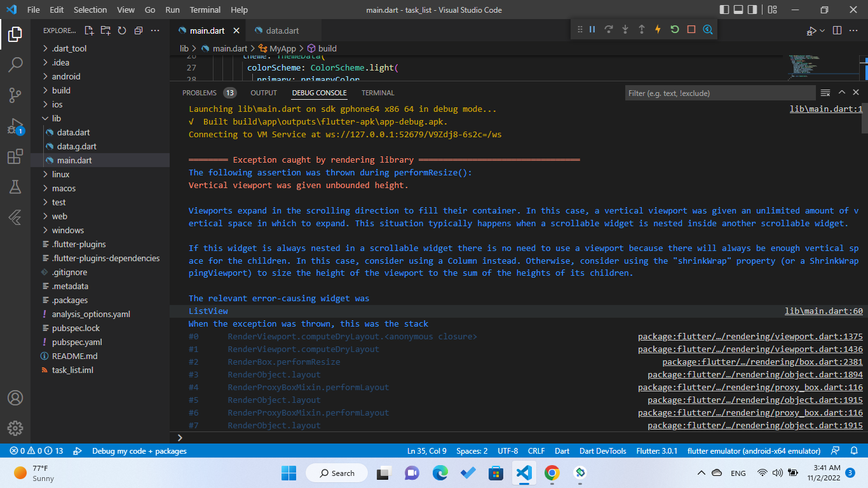Click Step Out in debug toolbar

pos(642,29)
